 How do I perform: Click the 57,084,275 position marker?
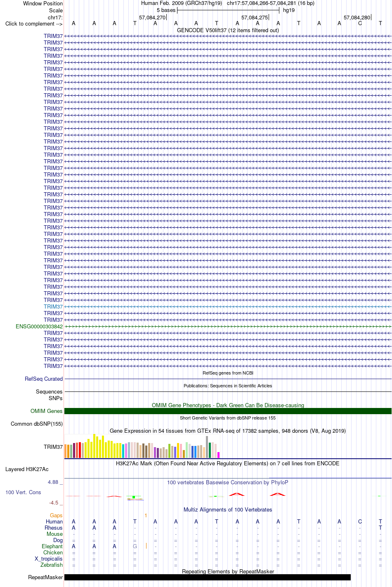point(255,18)
